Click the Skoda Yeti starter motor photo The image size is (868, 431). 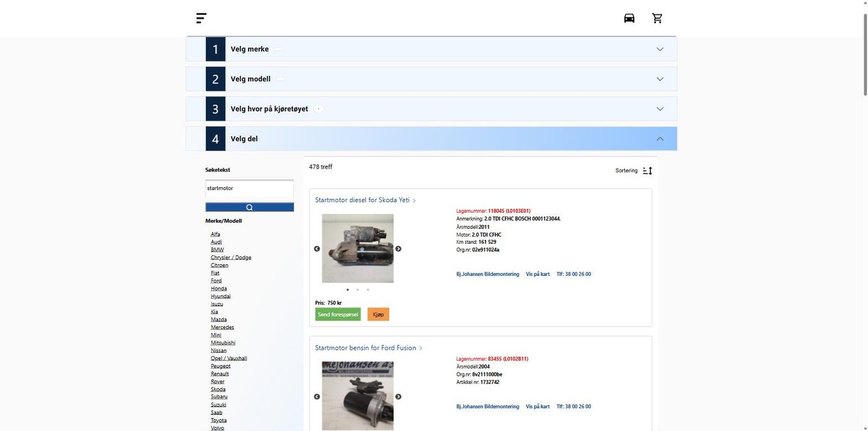[358, 248]
